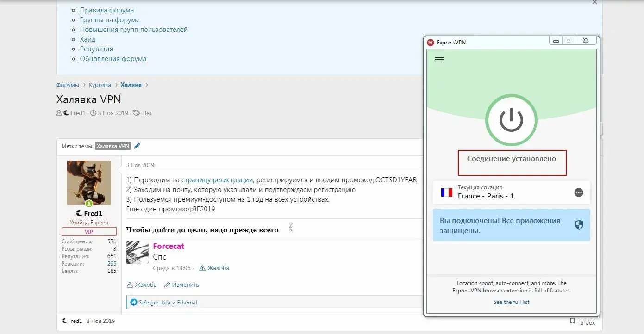Click the like icon in reactions bar
644x334 pixels.
tap(134, 303)
